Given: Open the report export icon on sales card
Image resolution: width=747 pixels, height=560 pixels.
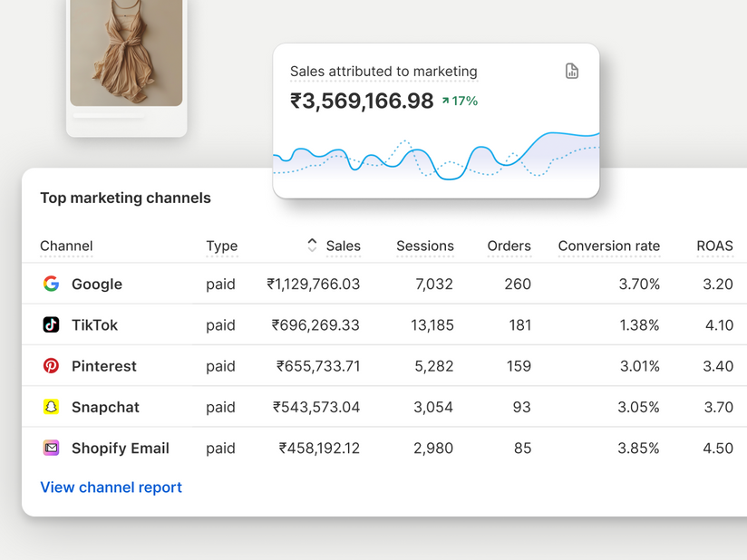Looking at the screenshot, I should click(571, 71).
